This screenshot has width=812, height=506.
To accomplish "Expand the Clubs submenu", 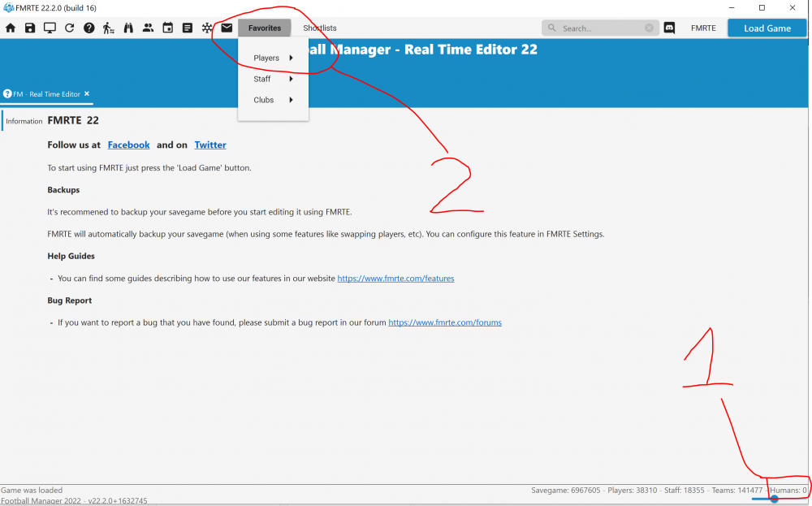I will point(273,100).
